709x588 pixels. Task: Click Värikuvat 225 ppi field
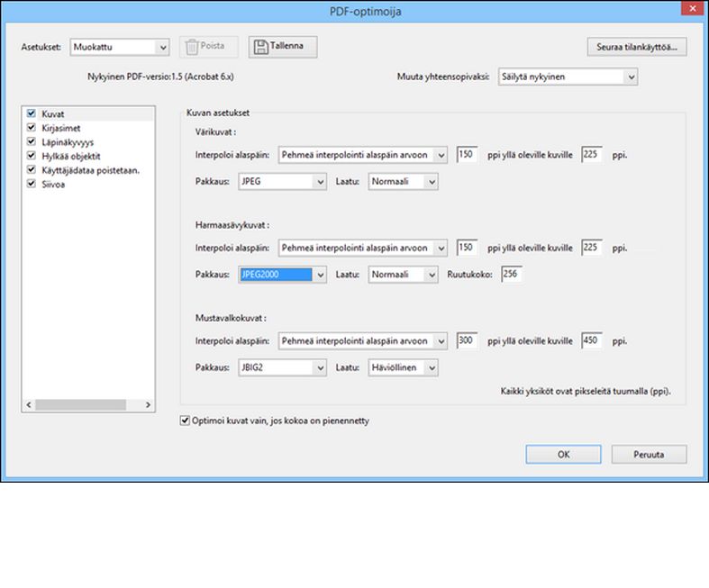[592, 155]
